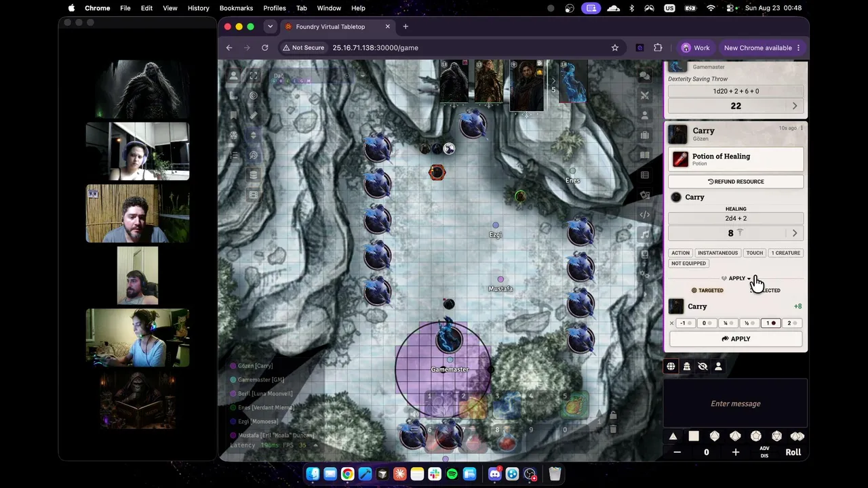The width and height of the screenshot is (868, 488).
Task: Add a d100 percentile die to the roll
Action: 797,436
